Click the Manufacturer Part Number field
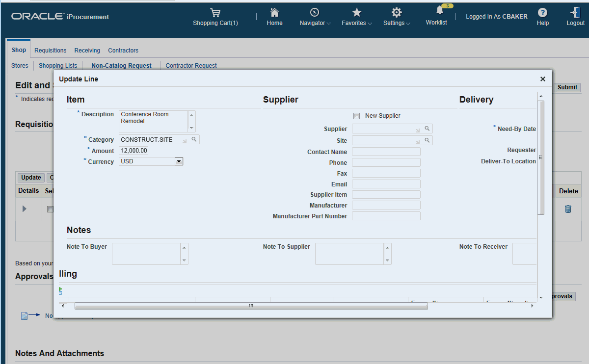This screenshot has width=589, height=364. (386, 216)
